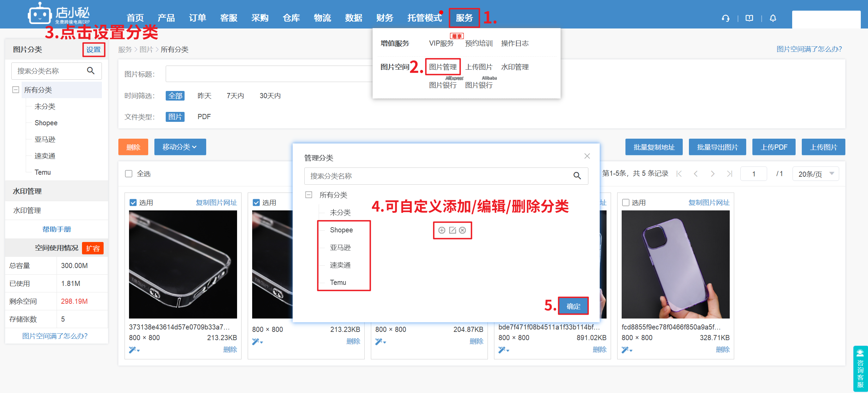Viewport: 868px width, 393px height.
Task: Click the add category plus icon
Action: tap(442, 230)
